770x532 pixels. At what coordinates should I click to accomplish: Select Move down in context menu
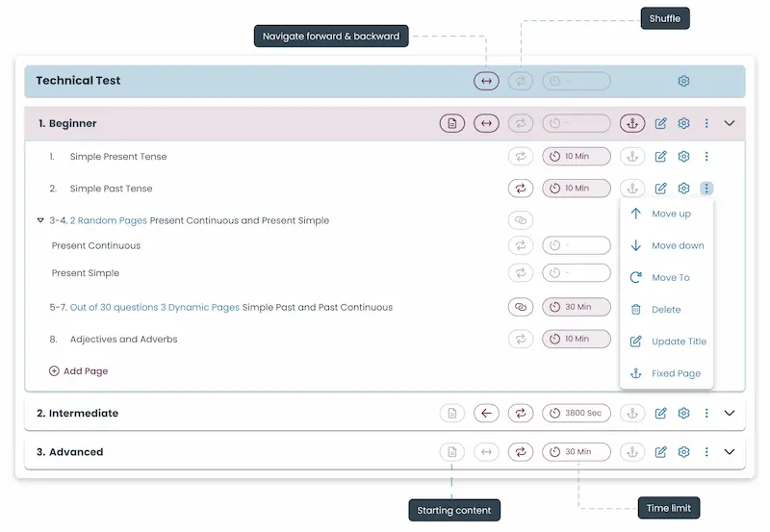[666, 245]
